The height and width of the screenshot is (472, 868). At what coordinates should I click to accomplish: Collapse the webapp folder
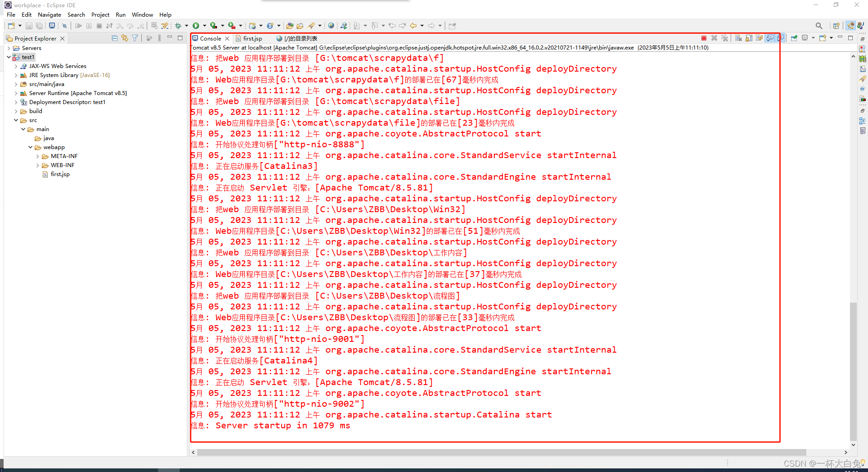tap(31, 147)
